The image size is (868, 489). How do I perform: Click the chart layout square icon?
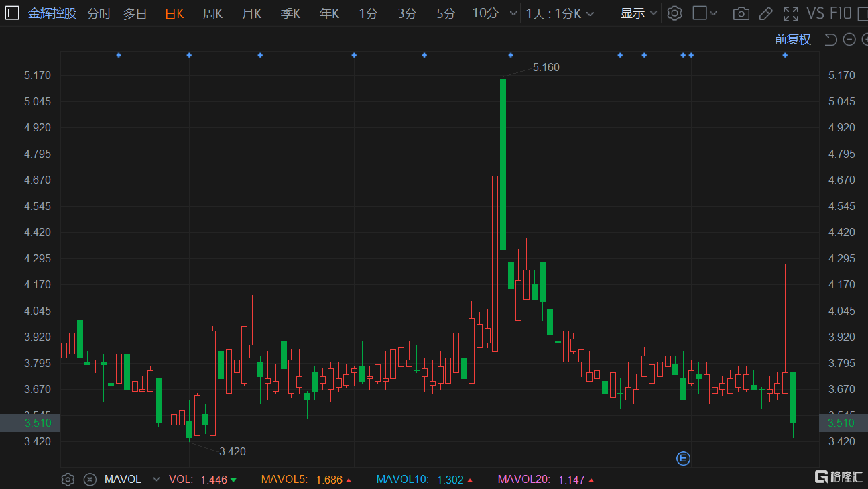pyautogui.click(x=700, y=13)
